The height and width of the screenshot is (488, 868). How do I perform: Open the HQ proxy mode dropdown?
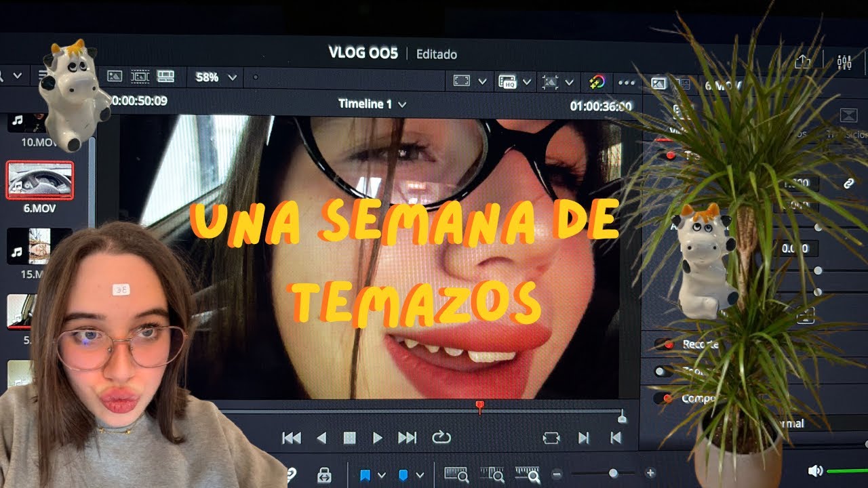pos(527,82)
